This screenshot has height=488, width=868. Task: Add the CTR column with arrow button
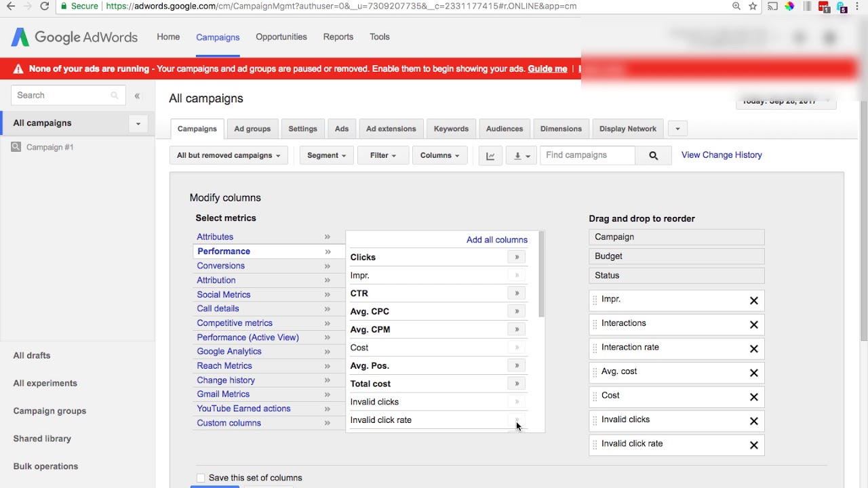coord(517,293)
